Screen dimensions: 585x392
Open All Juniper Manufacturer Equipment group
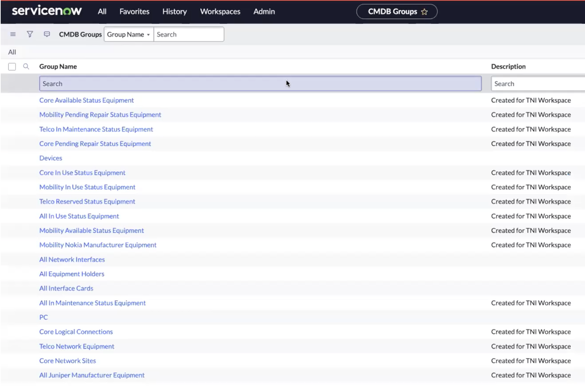(x=92, y=375)
